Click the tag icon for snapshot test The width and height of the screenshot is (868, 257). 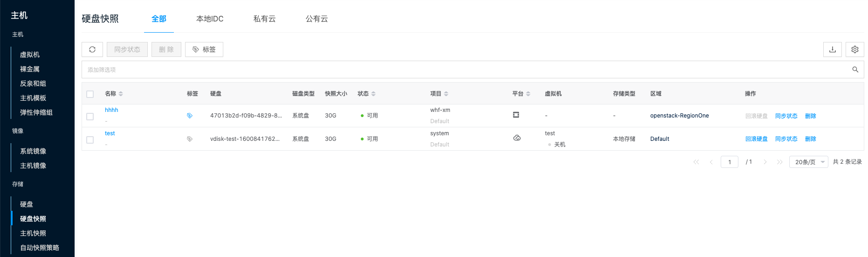(x=190, y=139)
